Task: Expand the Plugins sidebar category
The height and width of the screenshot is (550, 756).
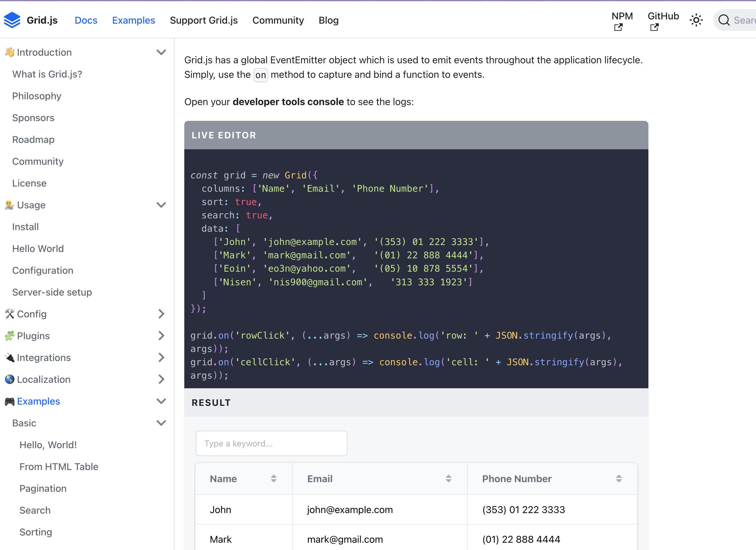Action: point(161,336)
